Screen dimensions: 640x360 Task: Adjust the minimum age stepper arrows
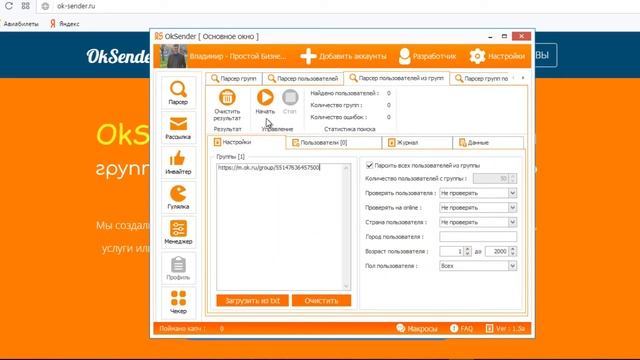[468, 251]
